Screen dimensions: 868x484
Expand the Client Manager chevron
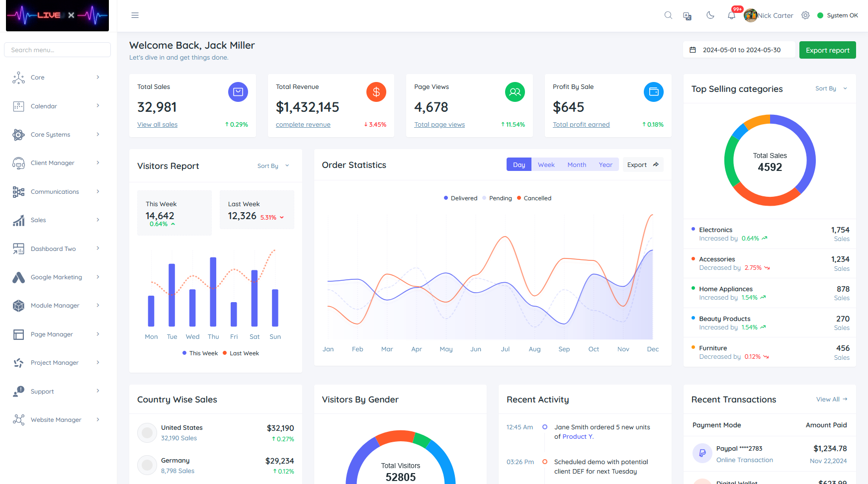(98, 162)
